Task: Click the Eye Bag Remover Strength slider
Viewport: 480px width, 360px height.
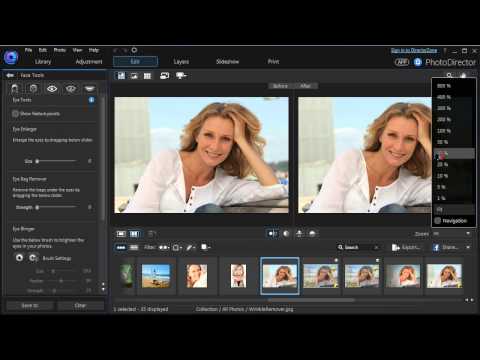Action: coord(57,207)
